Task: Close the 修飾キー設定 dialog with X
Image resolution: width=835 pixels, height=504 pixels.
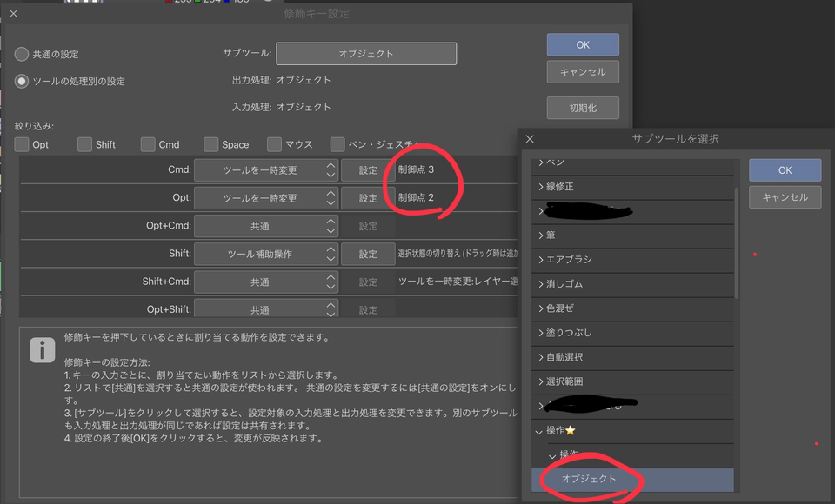Action: pyautogui.click(x=12, y=14)
